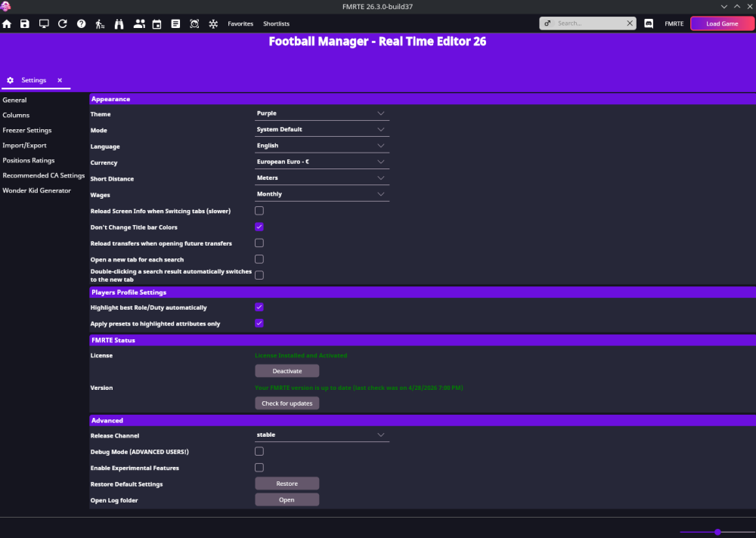Screen dimensions: 756x538
Task: Open the snowflake Freezer icon
Action: pyautogui.click(x=213, y=23)
